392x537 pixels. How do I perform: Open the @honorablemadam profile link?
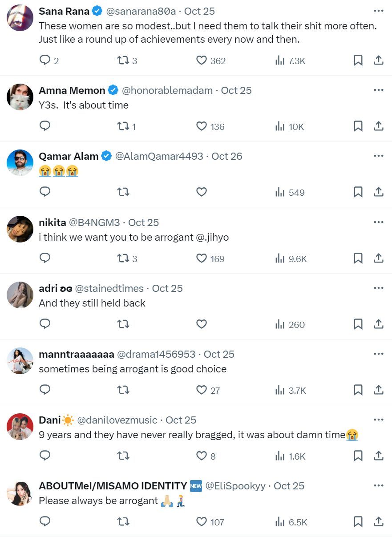pyautogui.click(x=167, y=90)
